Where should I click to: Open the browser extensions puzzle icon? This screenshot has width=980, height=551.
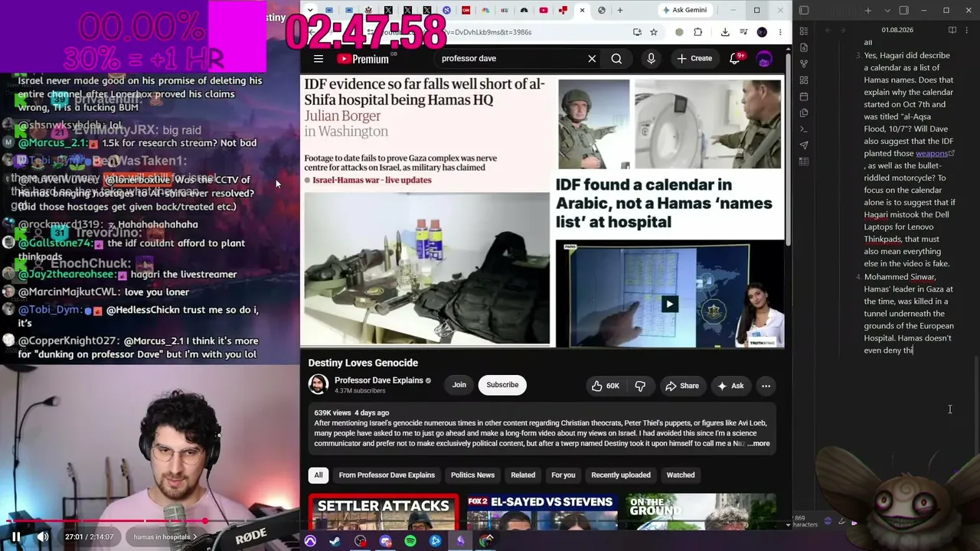coord(697,32)
